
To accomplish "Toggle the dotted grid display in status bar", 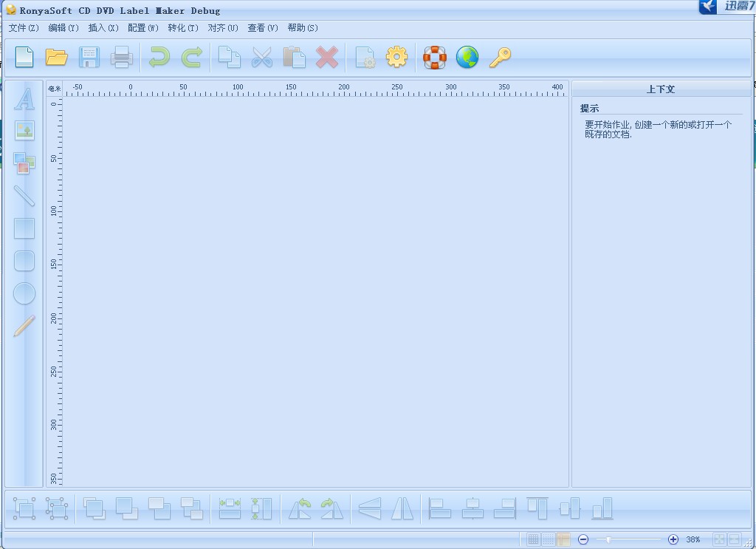I will 549,540.
